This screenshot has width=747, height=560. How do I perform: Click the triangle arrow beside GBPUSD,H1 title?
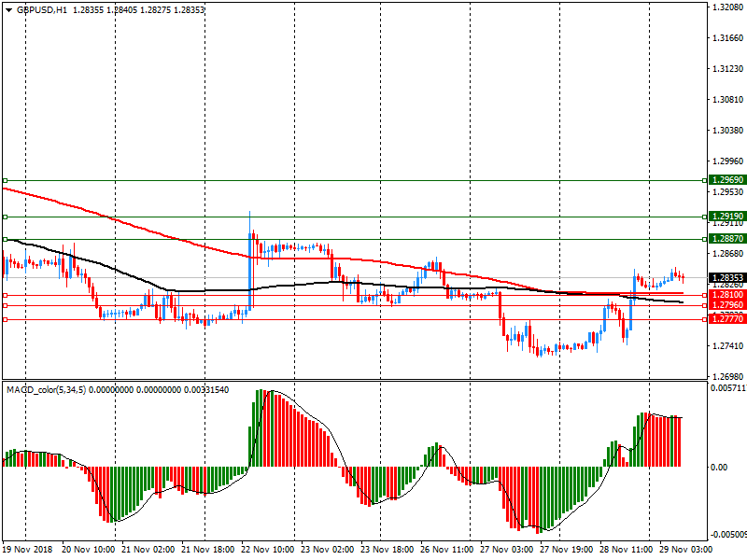[8, 9]
